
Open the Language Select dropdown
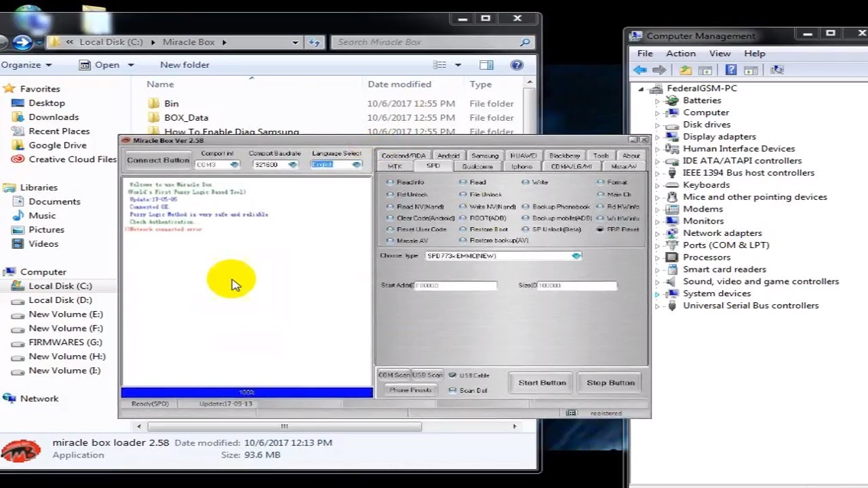(357, 165)
